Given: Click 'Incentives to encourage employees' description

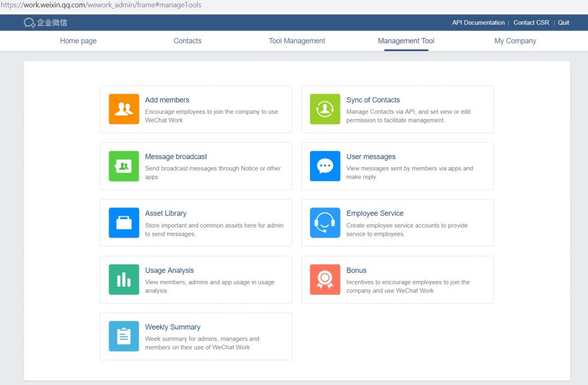Looking at the screenshot, I should coord(408,286).
